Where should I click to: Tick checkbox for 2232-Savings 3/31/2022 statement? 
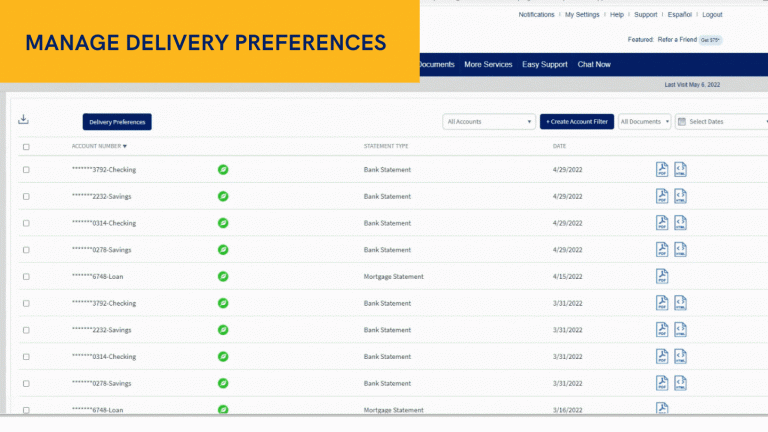(26, 330)
